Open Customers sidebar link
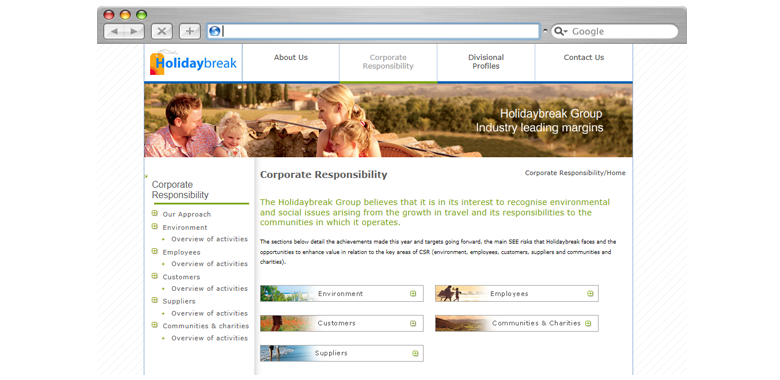This screenshot has width=780, height=380. 182,277
